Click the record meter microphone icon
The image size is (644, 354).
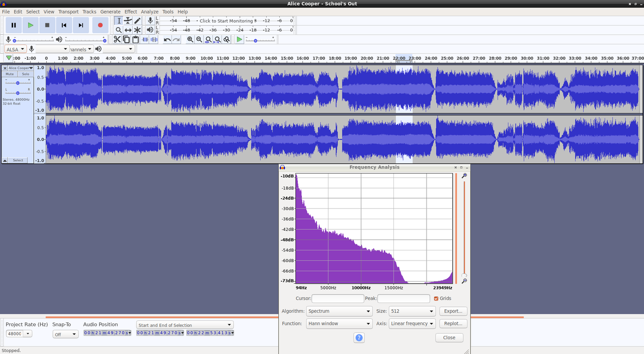click(x=150, y=21)
